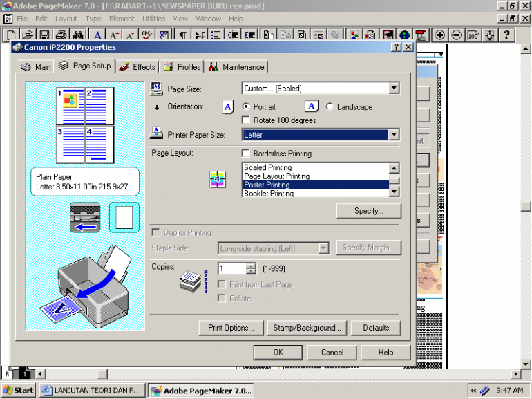Open the Printer Paper Size dropdown
This screenshot has width=532, height=399.
click(394, 135)
